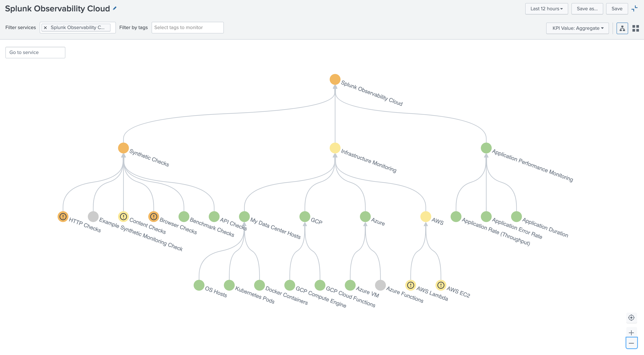
Task: Select the Application Rate (Throughput) node
Action: pyautogui.click(x=456, y=217)
